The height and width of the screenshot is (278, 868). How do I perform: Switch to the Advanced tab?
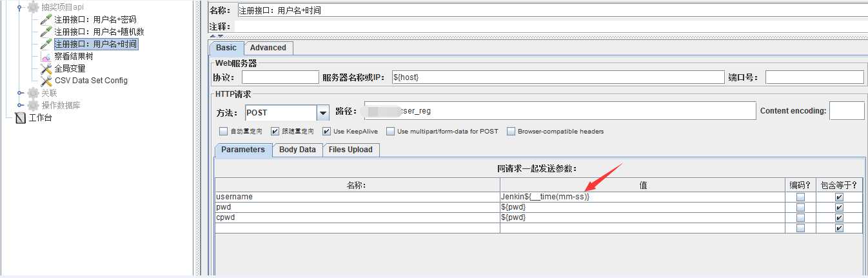[268, 48]
